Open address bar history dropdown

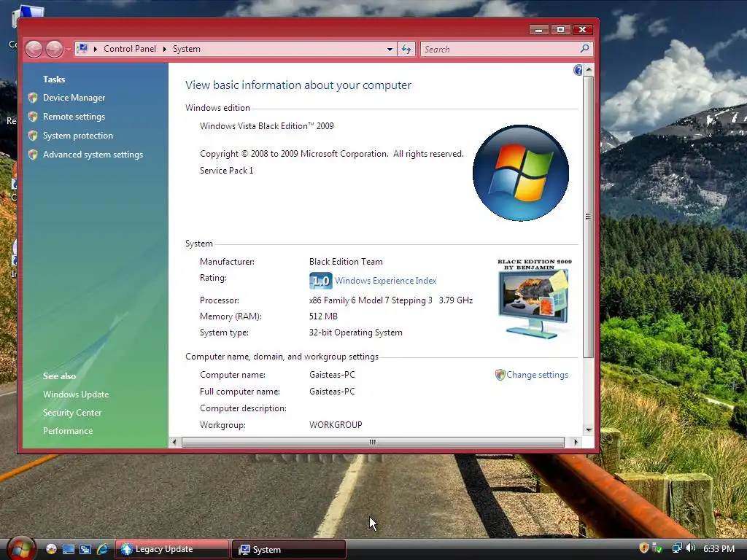[390, 49]
